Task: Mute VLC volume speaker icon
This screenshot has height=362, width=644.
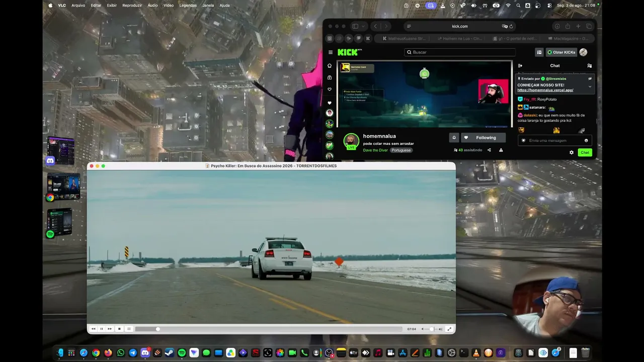Action: tap(423, 329)
